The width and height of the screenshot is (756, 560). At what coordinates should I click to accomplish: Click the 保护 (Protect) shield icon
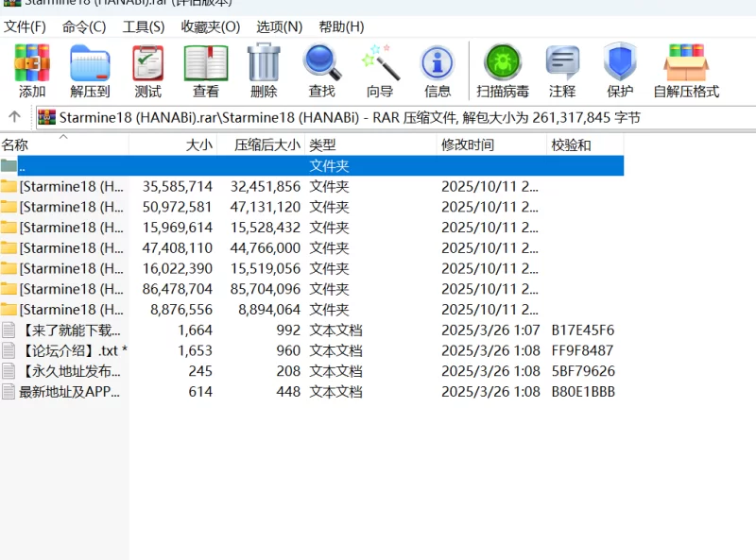pos(620,63)
